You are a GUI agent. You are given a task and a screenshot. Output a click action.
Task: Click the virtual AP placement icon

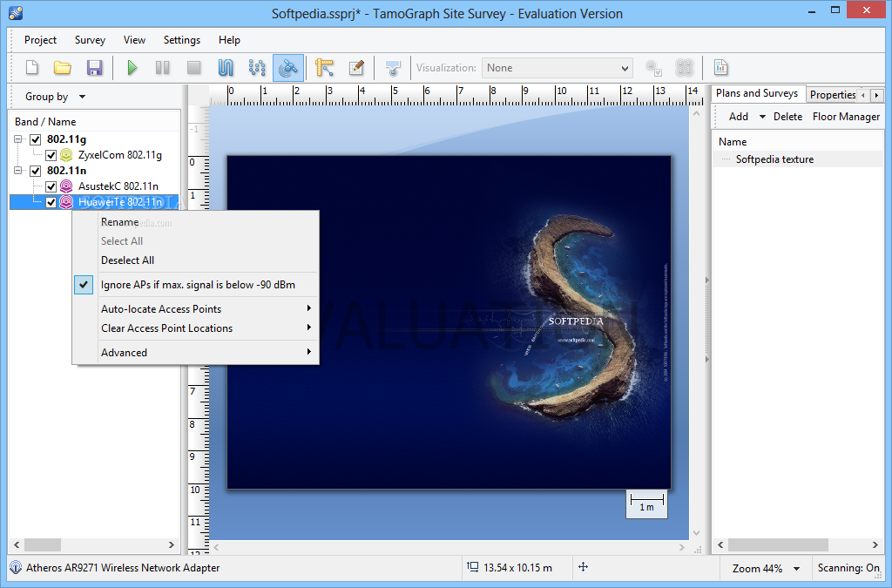tap(393, 68)
